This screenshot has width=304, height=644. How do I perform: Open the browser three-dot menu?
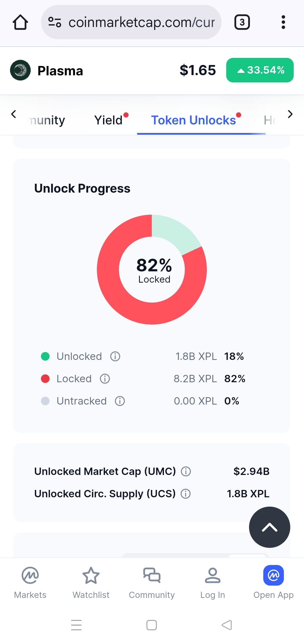click(283, 22)
